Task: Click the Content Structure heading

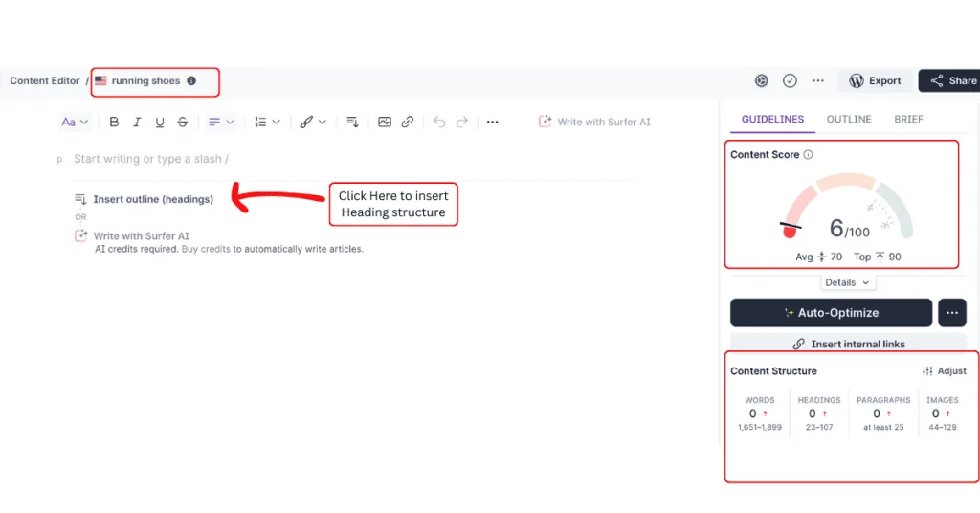Action: 773,371
